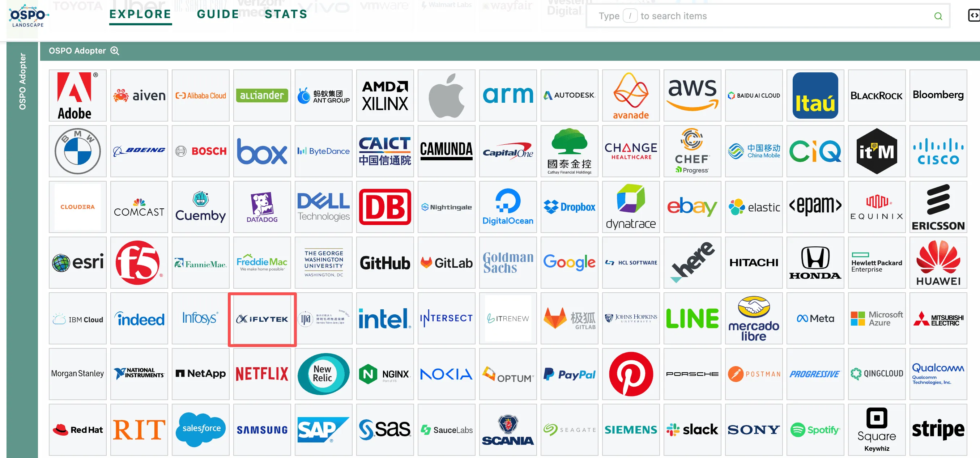980x458 pixels.
Task: Click the BMW logo card
Action: [x=78, y=151]
